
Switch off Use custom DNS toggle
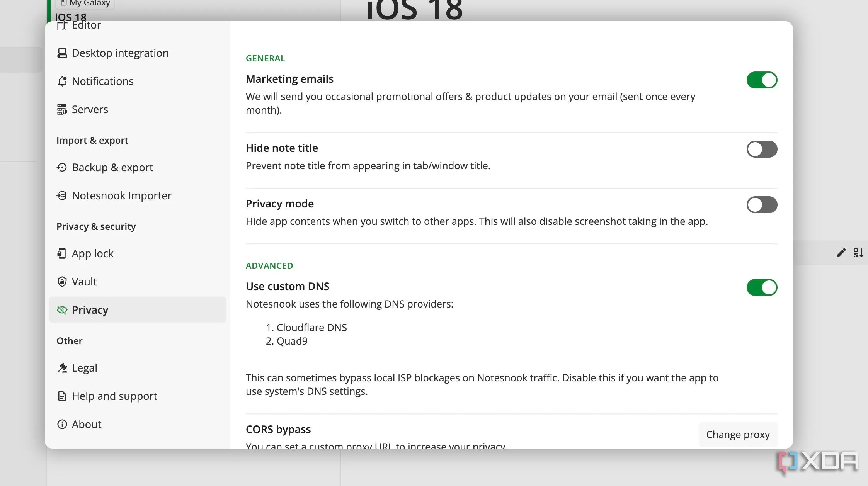(x=762, y=287)
